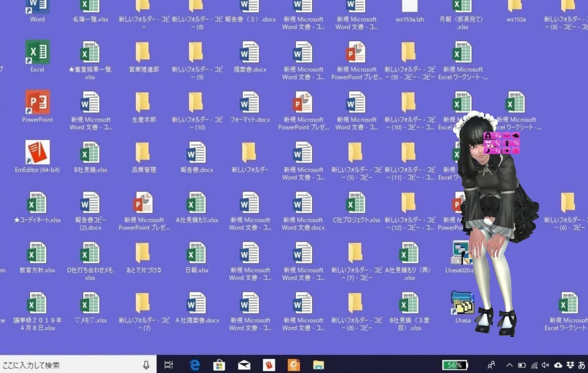This screenshot has height=373, width=588.
Task: Click the hat icon in pink panel
Action: pyautogui.click(x=515, y=136)
